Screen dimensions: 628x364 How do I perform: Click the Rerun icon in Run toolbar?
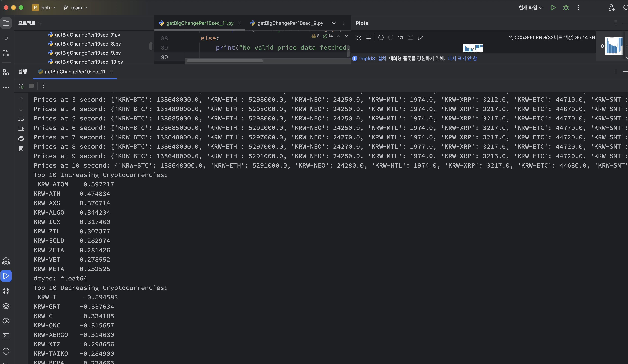pos(21,86)
